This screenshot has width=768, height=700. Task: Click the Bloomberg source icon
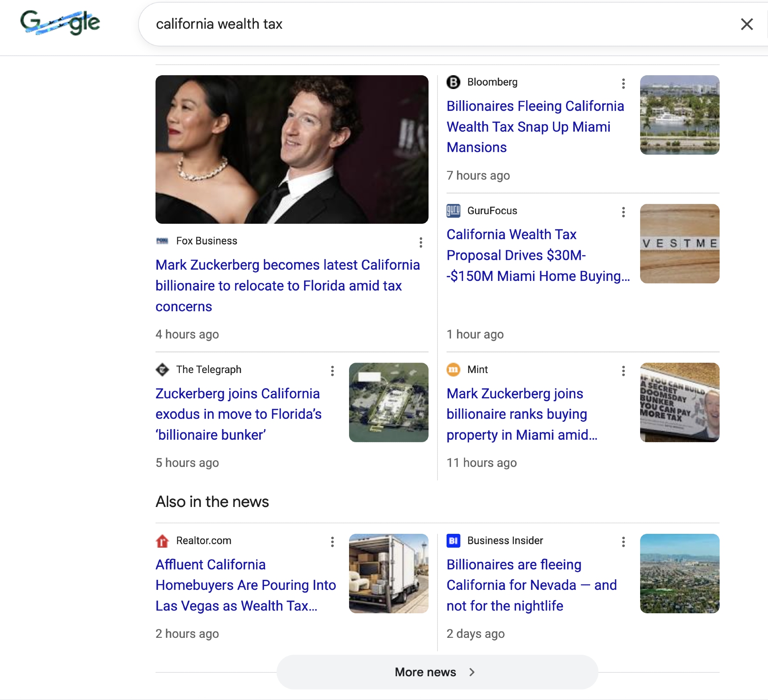pyautogui.click(x=453, y=82)
